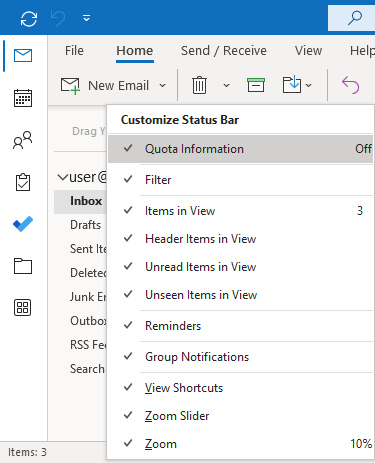This screenshot has height=463, width=375.
Task: Click the search magnifier box
Action: pyautogui.click(x=351, y=18)
